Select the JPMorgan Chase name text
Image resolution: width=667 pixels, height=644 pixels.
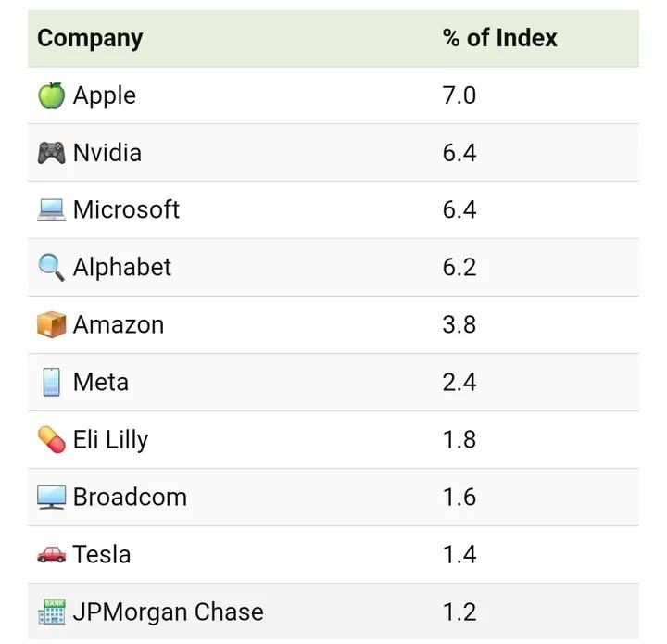[x=168, y=612]
